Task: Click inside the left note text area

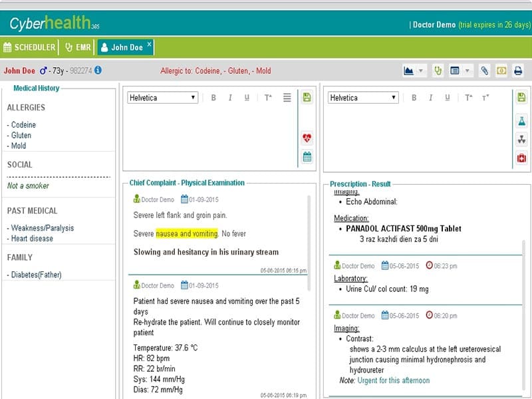Action: click(x=210, y=138)
